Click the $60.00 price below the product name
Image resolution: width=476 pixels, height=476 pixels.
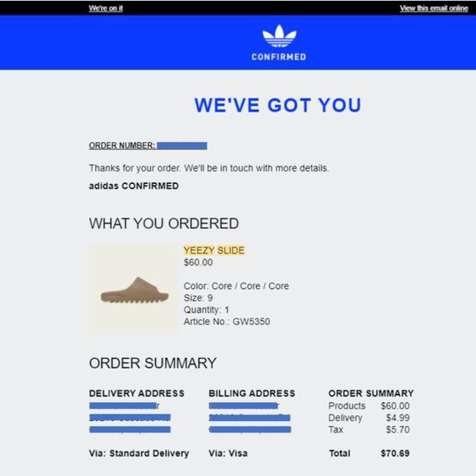click(198, 263)
